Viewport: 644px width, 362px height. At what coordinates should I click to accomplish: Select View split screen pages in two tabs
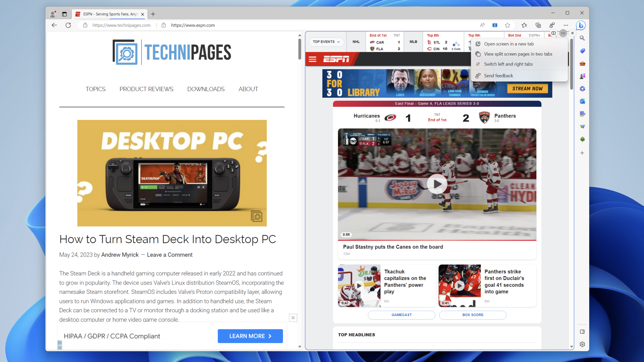coord(519,54)
